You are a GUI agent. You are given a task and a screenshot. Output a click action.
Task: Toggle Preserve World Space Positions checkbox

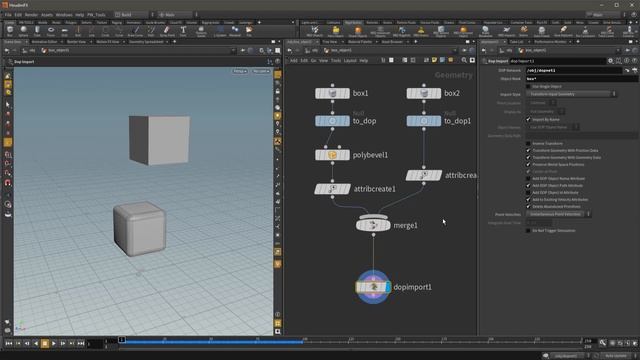click(x=528, y=164)
